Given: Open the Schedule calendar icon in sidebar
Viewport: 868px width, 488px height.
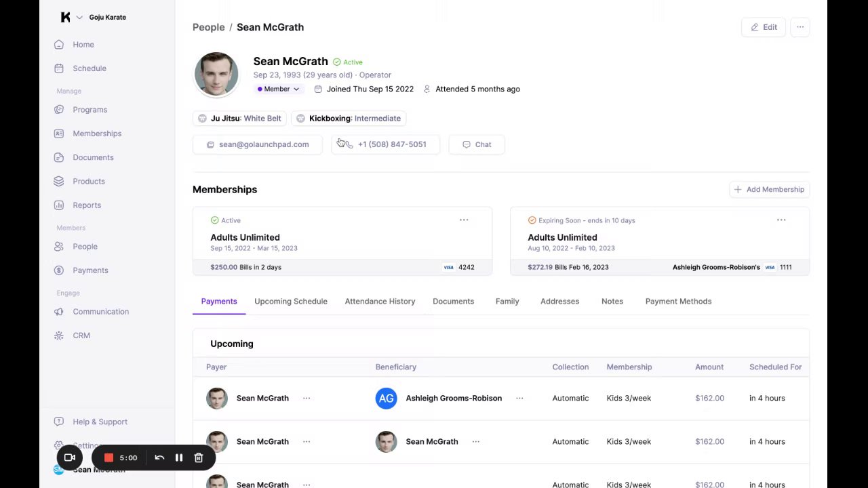Looking at the screenshot, I should [59, 68].
